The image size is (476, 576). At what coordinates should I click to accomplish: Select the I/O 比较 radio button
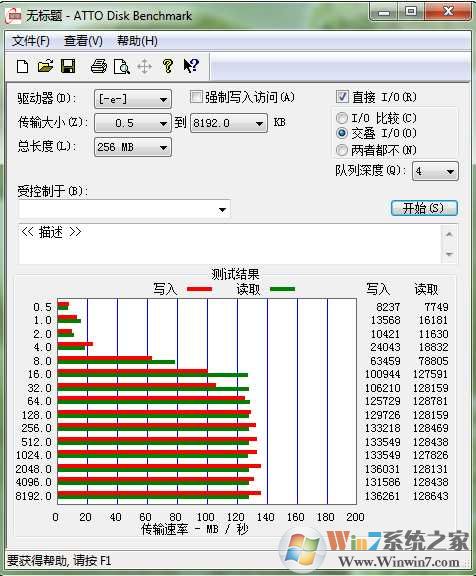[x=342, y=118]
